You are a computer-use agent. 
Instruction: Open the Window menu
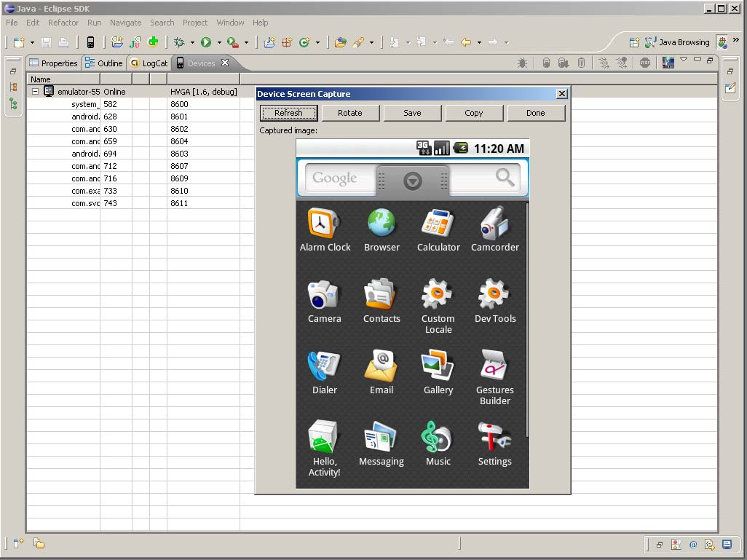(x=230, y=23)
